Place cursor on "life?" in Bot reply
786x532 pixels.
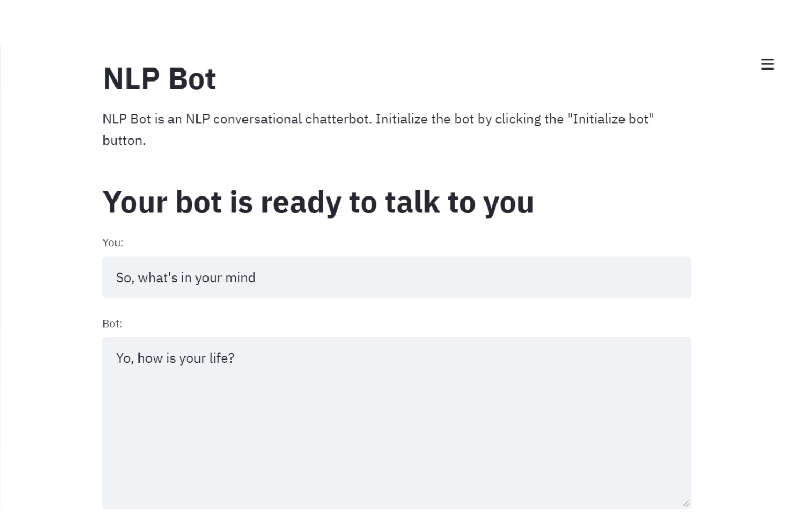tap(222, 358)
